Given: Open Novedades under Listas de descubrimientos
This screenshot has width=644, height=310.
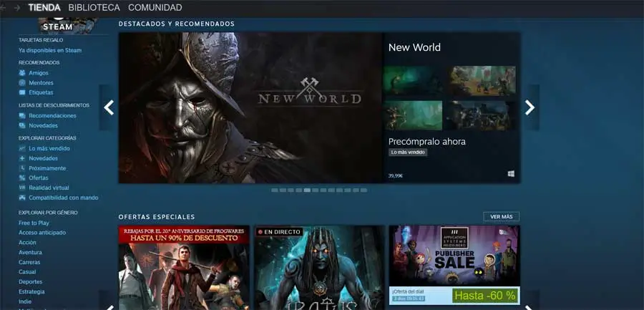Looking at the screenshot, I should (43, 125).
